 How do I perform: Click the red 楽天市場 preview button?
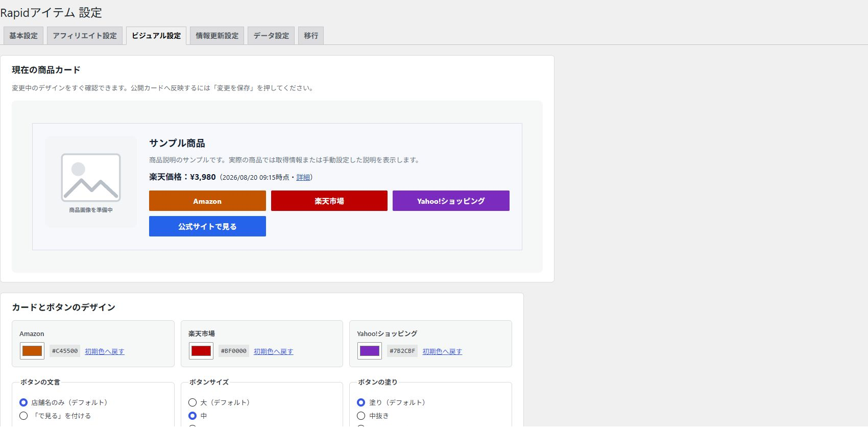point(329,201)
